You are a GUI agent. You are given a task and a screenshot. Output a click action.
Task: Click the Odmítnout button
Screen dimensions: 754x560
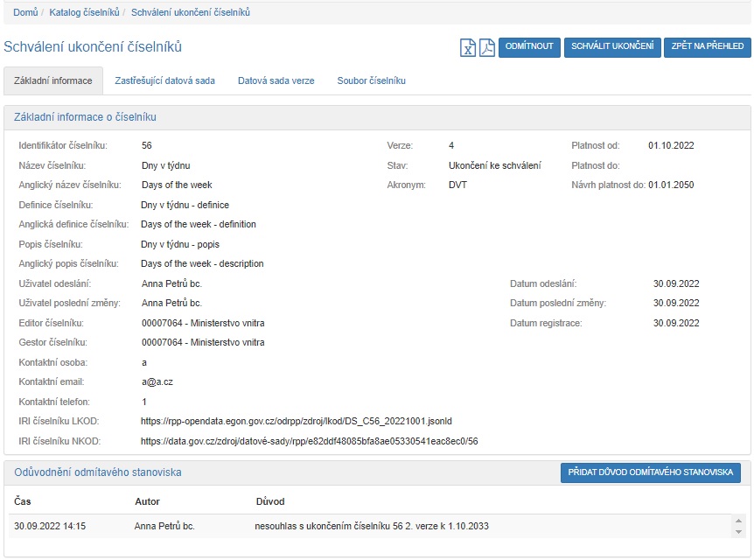pos(529,46)
